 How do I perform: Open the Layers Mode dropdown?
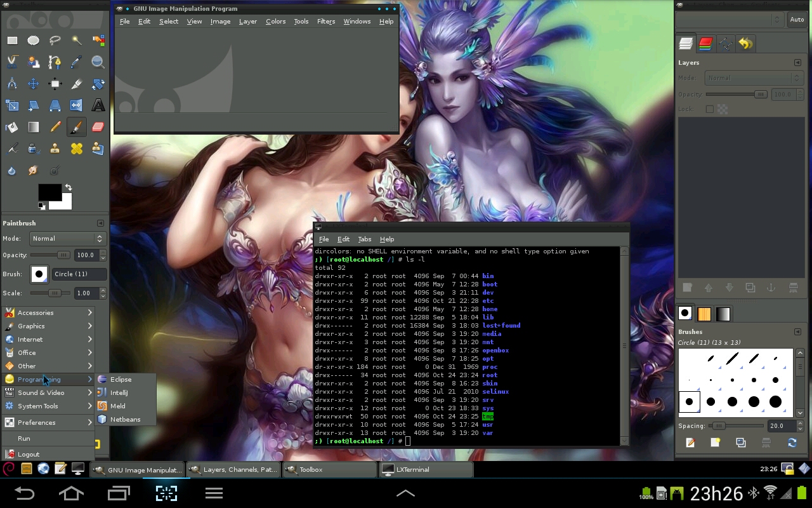coord(754,78)
